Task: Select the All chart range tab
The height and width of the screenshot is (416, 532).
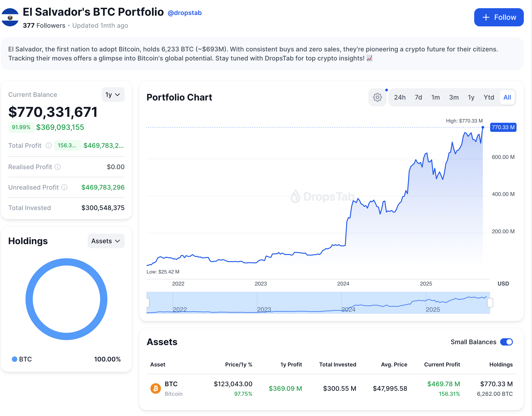Action: click(x=507, y=98)
